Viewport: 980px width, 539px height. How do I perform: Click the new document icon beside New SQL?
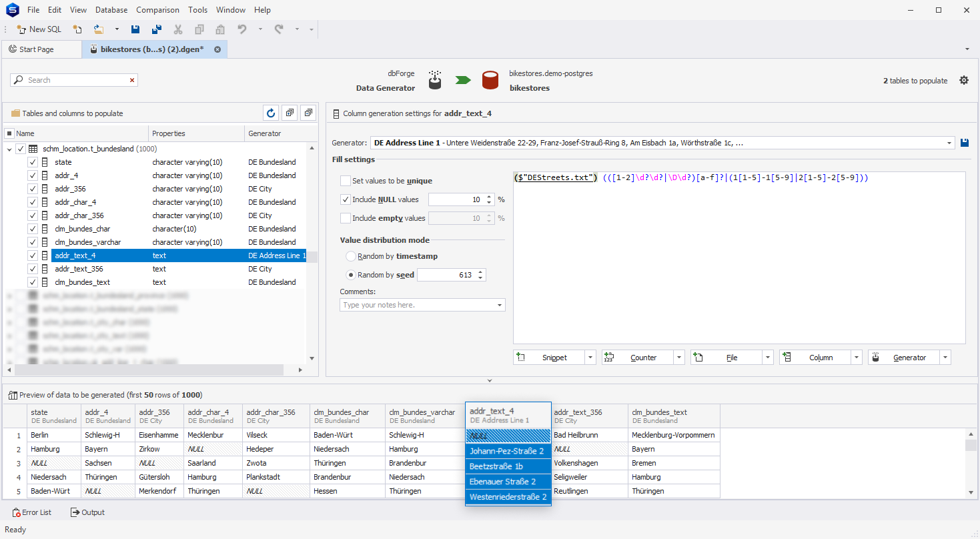click(x=77, y=29)
